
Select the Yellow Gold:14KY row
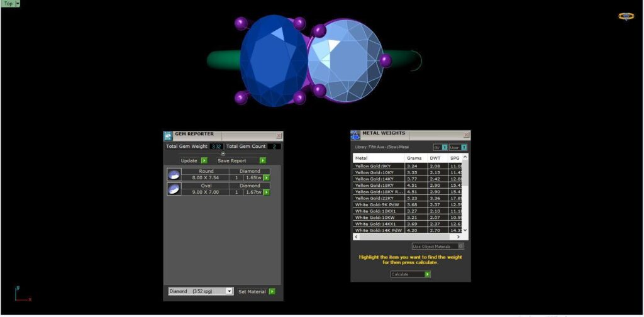[408, 179]
